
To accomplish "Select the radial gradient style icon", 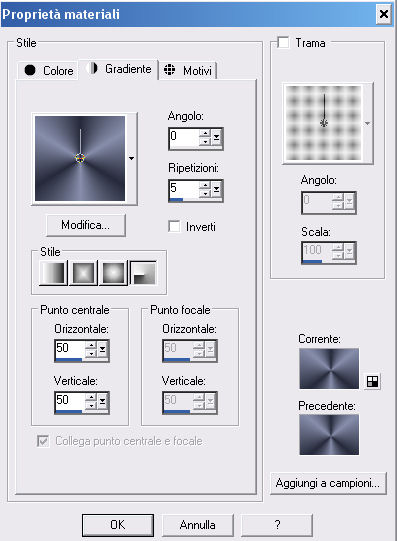I will coord(143,273).
